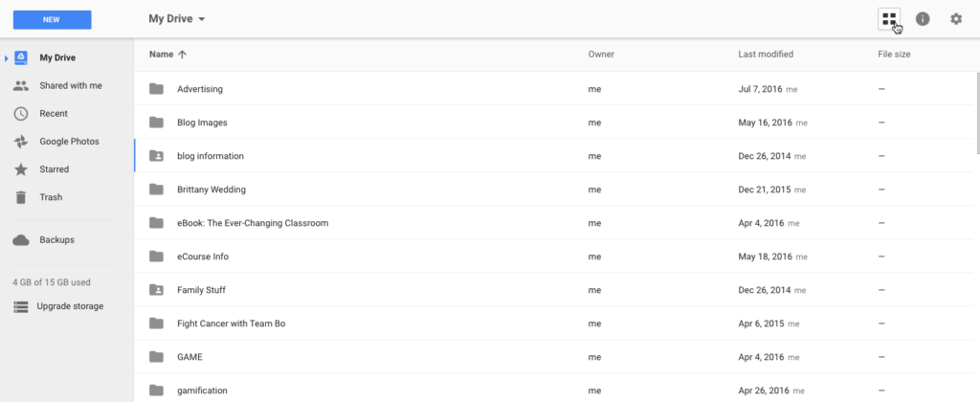Click the Family Stuff shared folder icon
The image size is (980, 402).
pyautogui.click(x=156, y=290)
